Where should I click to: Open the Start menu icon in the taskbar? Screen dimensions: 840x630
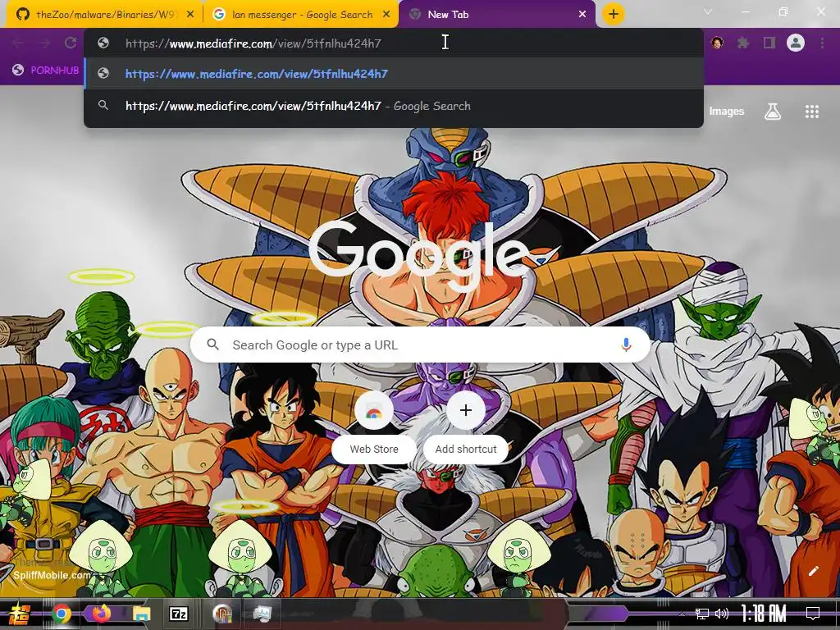coord(20,614)
